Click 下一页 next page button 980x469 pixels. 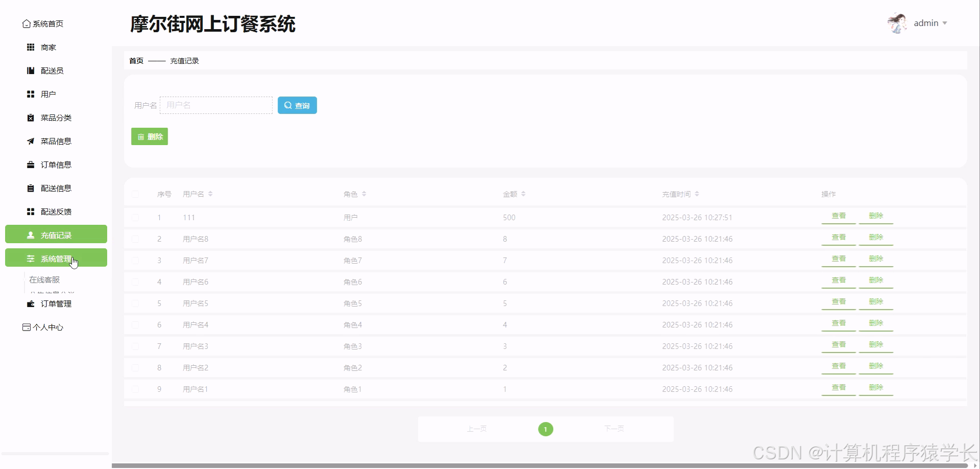pos(614,429)
